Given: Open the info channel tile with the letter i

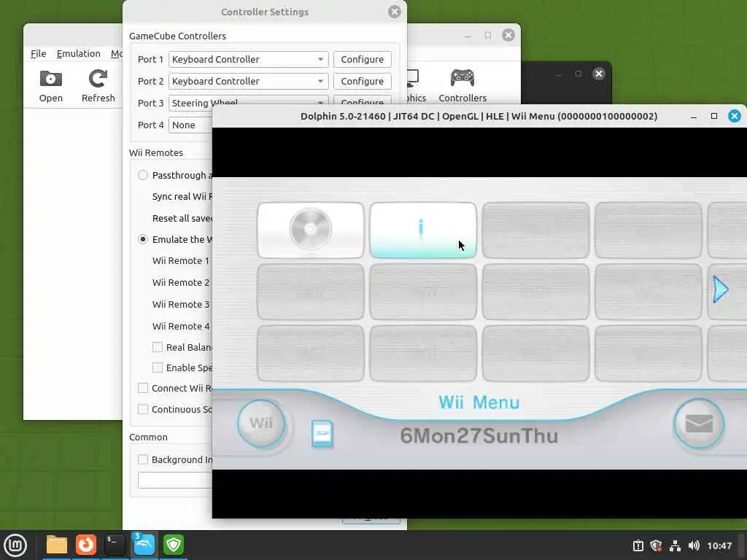Looking at the screenshot, I should pyautogui.click(x=423, y=230).
